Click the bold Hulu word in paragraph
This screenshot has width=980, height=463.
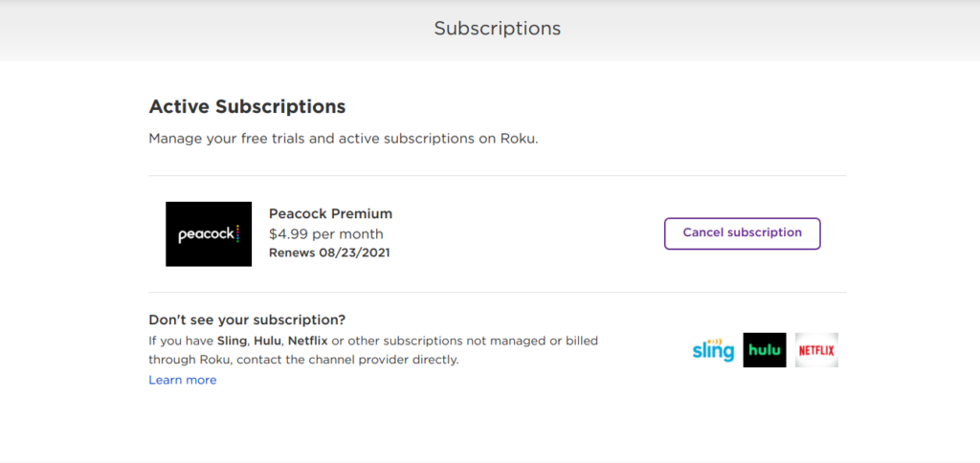point(267,342)
